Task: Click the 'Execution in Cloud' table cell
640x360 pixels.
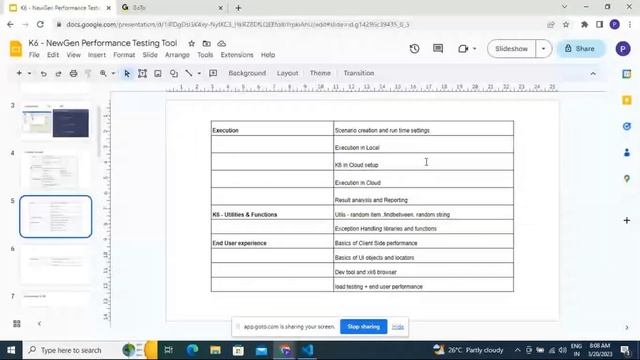Action: point(423,179)
